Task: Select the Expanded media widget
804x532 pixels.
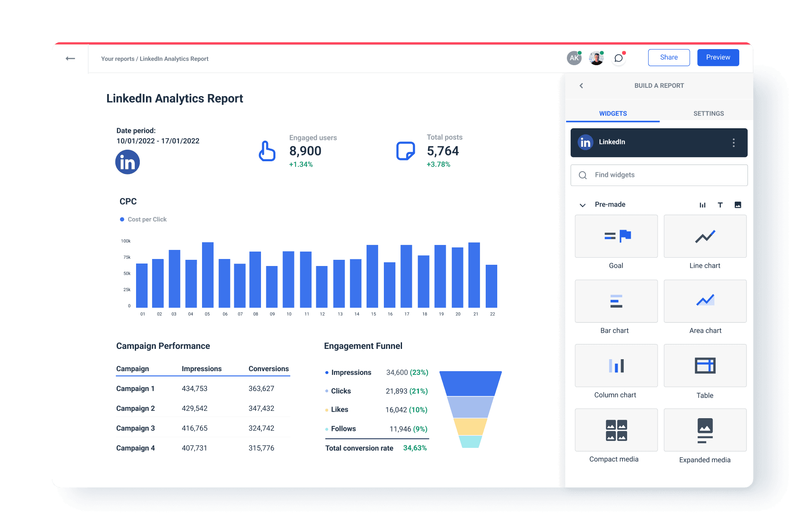Action: 705,430
